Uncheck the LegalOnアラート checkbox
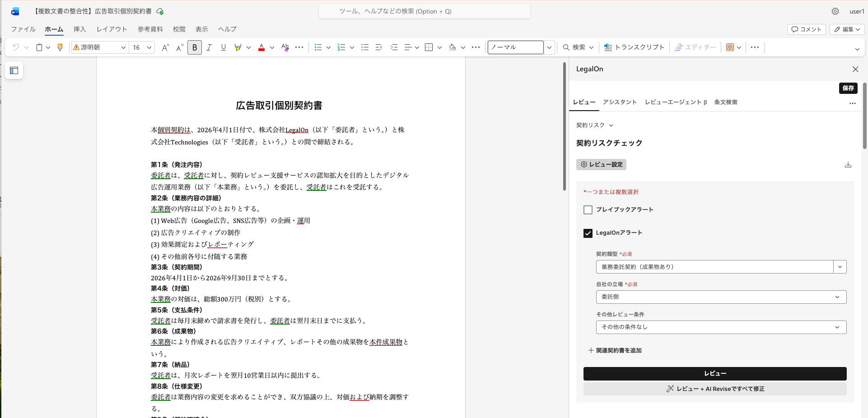 (x=588, y=233)
